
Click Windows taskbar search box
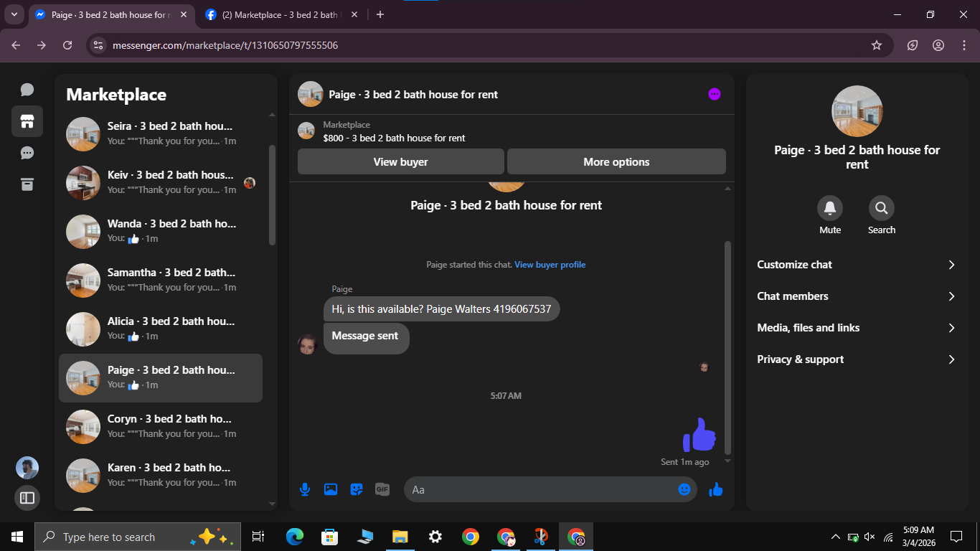tap(138, 537)
